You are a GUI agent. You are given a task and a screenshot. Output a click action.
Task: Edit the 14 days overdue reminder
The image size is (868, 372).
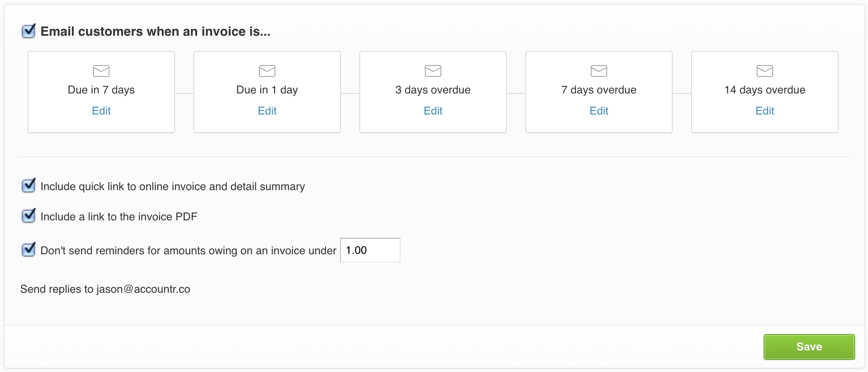coord(765,111)
